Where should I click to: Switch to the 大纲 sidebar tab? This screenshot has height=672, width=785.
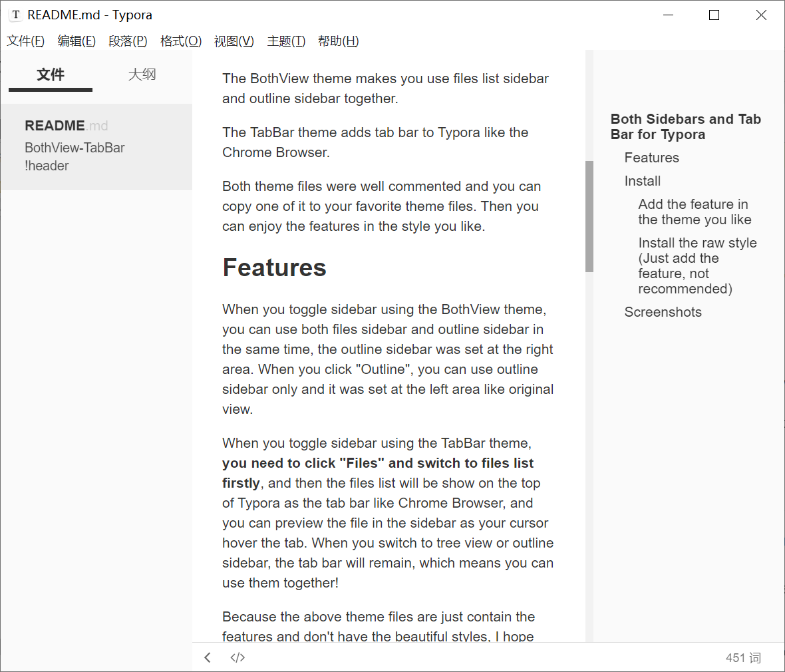tap(142, 75)
